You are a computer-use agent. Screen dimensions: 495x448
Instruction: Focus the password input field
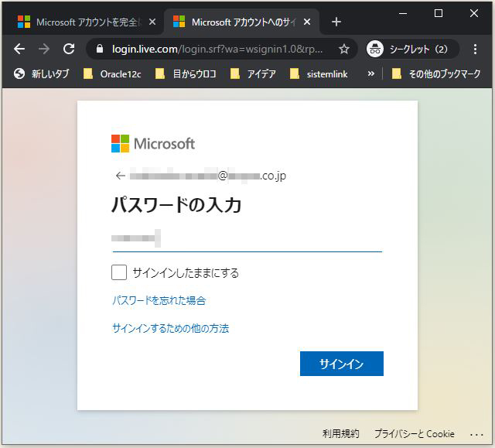click(247, 238)
